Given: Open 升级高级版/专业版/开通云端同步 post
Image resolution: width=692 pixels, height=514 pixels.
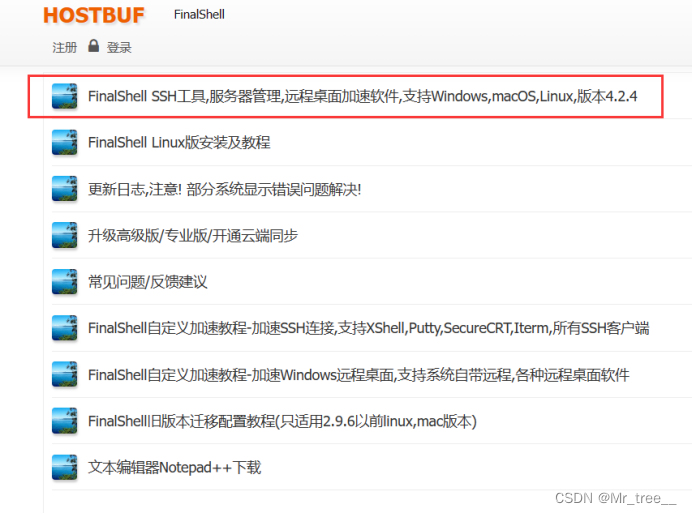Looking at the screenshot, I should click(193, 236).
